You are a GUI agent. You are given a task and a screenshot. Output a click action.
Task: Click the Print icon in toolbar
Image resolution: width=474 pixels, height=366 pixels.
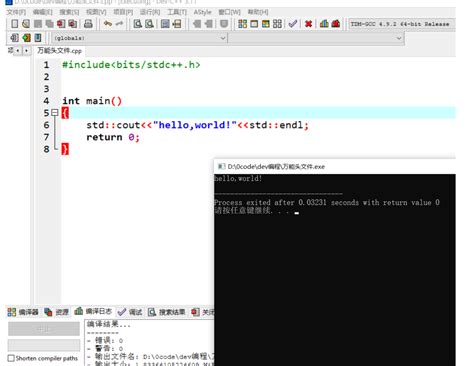pos(88,24)
